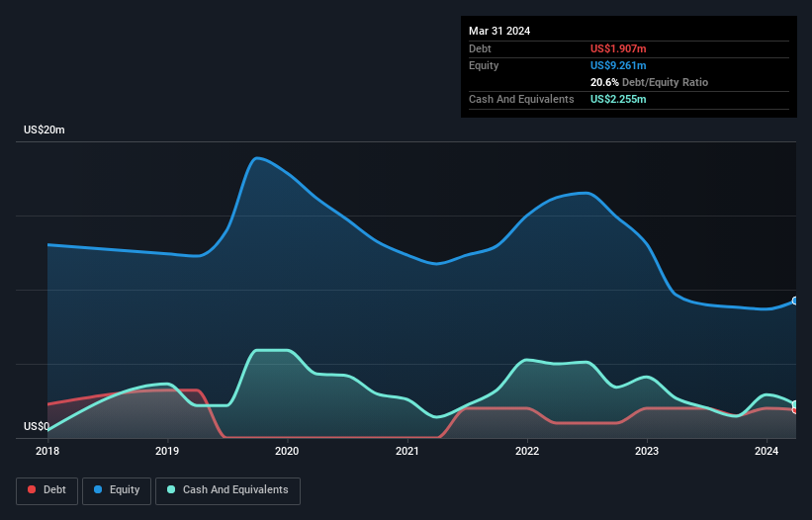Toggle the Equity series legend button
Viewport: 812px width, 520px height.
pyautogui.click(x=117, y=490)
